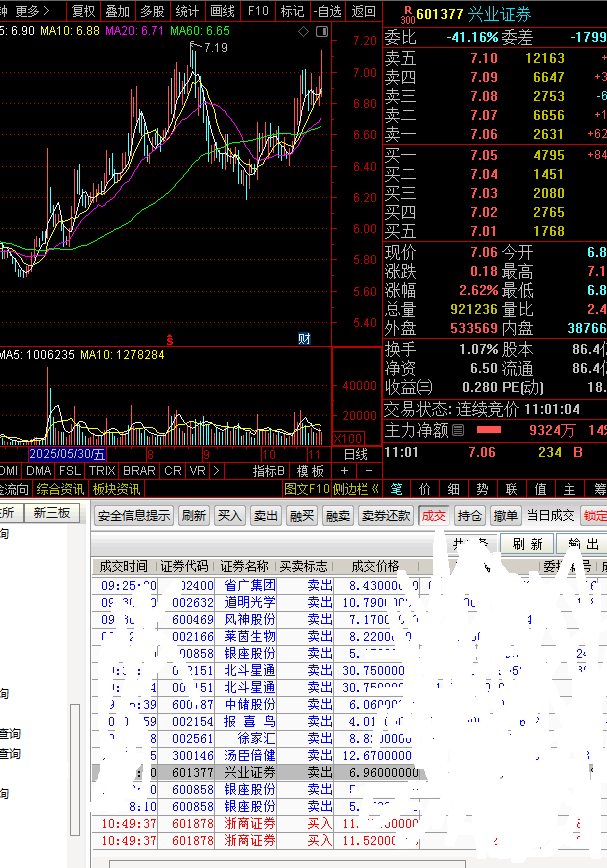Viewport: 607px width, 868px height.
Task: Click 持仓 positions button
Action: [469, 515]
